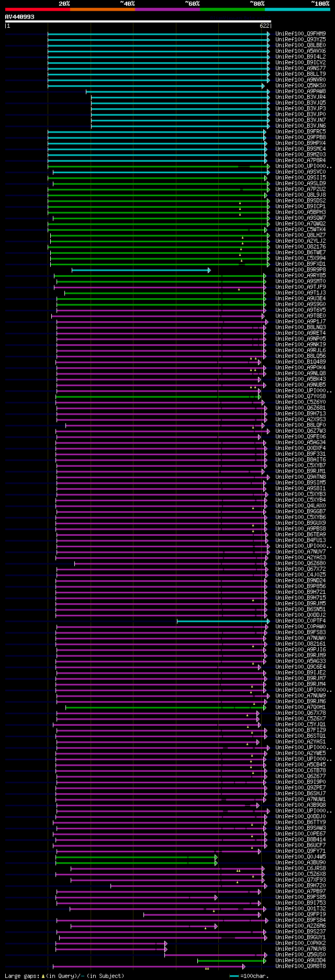
Task: Select the UniRef100_Q9FPB8 label
Action: [x=300, y=138]
